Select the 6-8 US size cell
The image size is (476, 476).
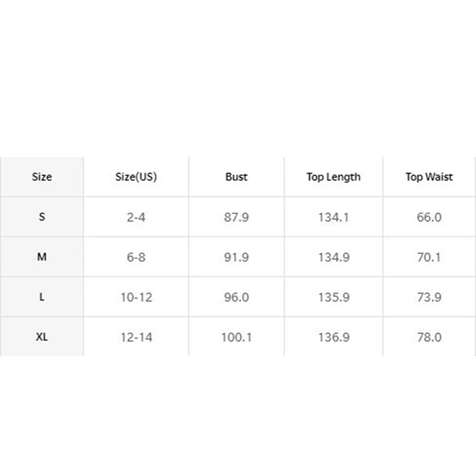click(136, 257)
